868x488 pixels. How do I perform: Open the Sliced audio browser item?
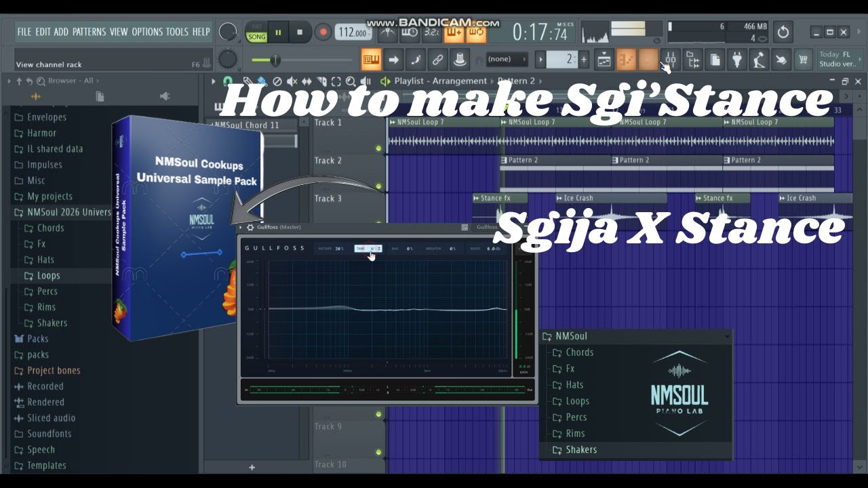[x=45, y=418]
